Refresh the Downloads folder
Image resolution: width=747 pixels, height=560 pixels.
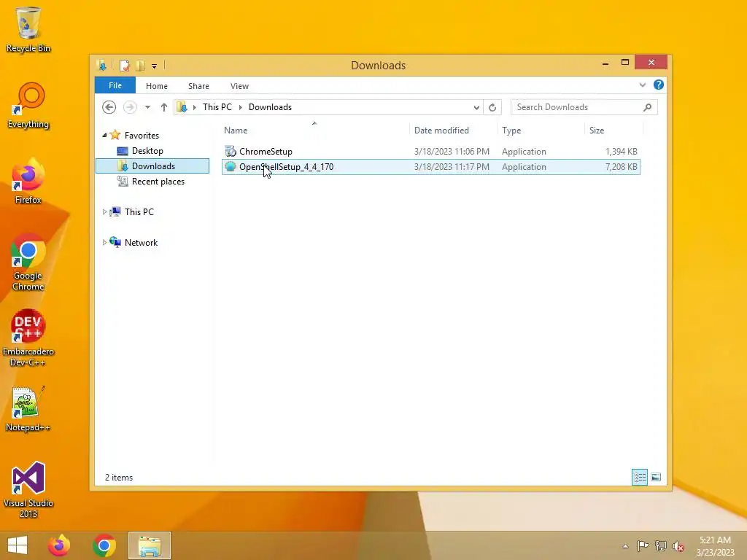492,108
